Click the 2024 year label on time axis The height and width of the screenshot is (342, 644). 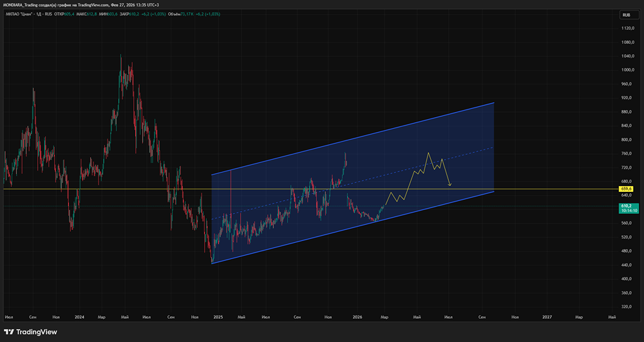click(x=80, y=317)
